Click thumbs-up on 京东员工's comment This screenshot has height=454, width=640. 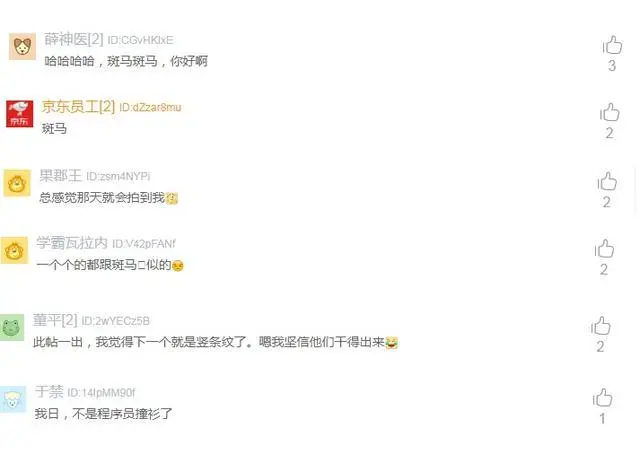point(609,112)
